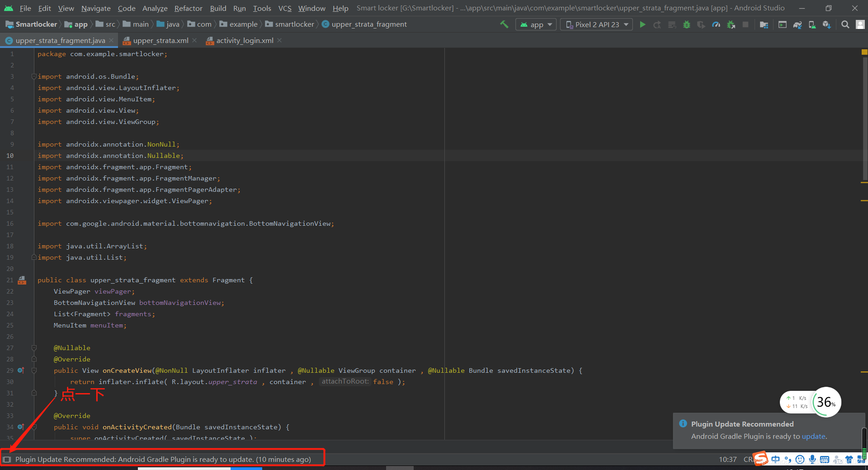Click the Sogou input method S logo
The image size is (868, 470).
pos(761,459)
